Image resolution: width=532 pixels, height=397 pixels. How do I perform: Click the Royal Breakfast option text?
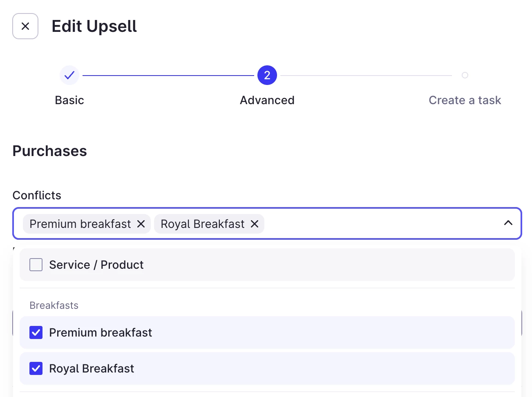point(92,368)
